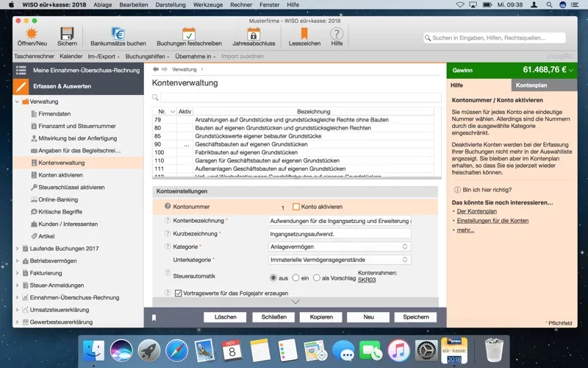Expand the Steuer-Anmeldungen tree node
Screen dimensions: 588x368
point(17,285)
